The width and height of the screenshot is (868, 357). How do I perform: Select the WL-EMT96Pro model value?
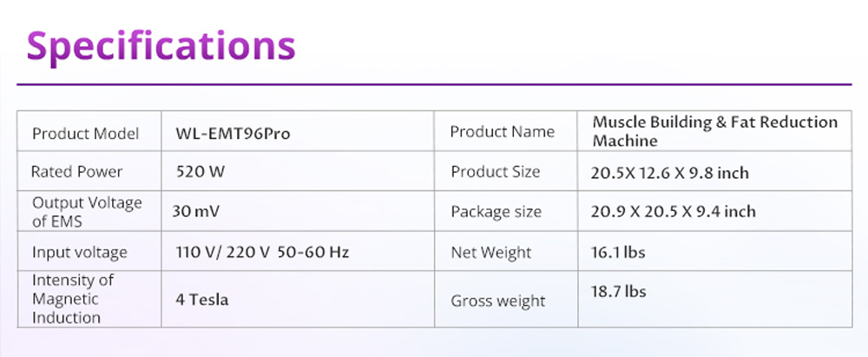(x=233, y=134)
